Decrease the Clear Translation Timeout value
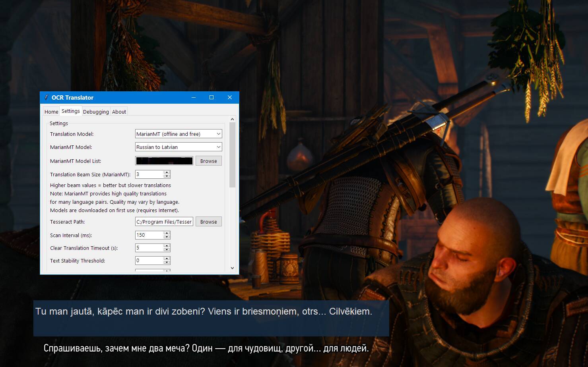588x367 pixels. (x=167, y=250)
